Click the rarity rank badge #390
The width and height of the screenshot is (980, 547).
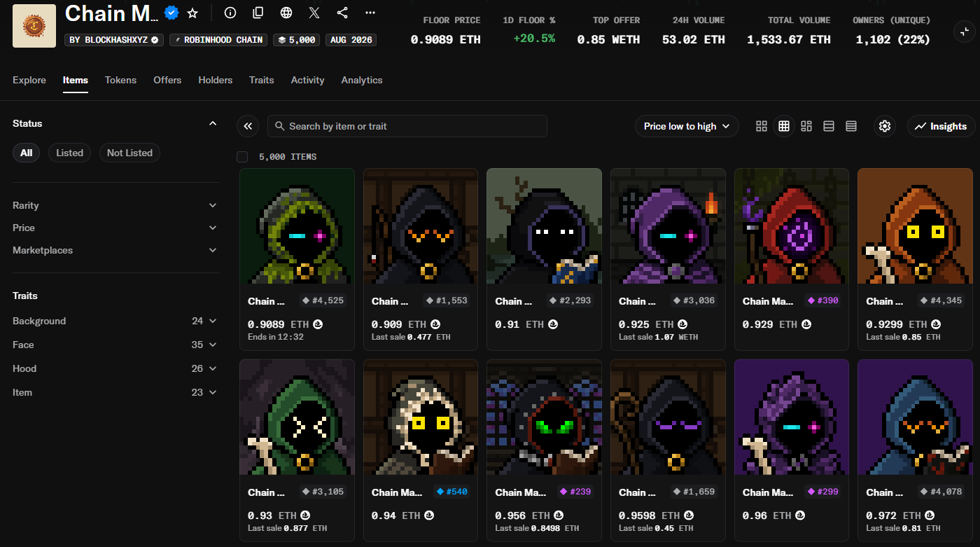[823, 300]
